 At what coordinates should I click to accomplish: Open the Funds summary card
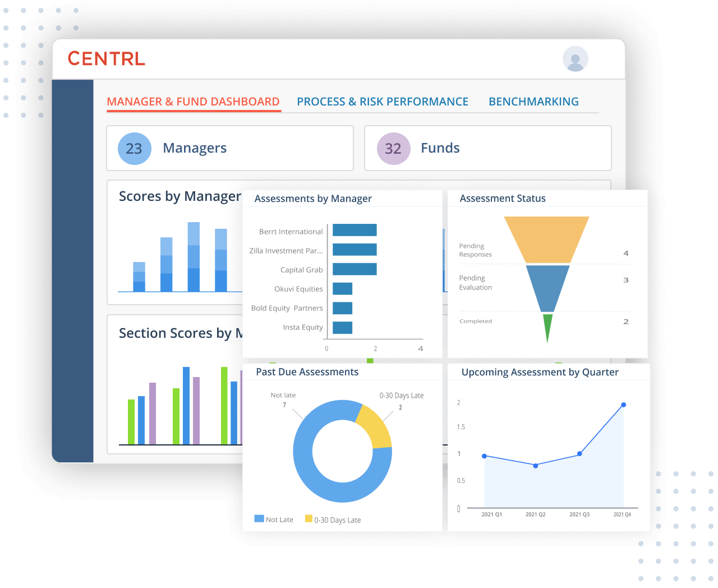(x=488, y=148)
